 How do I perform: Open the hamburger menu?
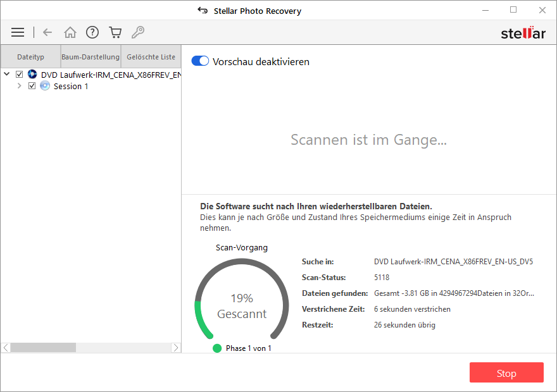[x=18, y=32]
